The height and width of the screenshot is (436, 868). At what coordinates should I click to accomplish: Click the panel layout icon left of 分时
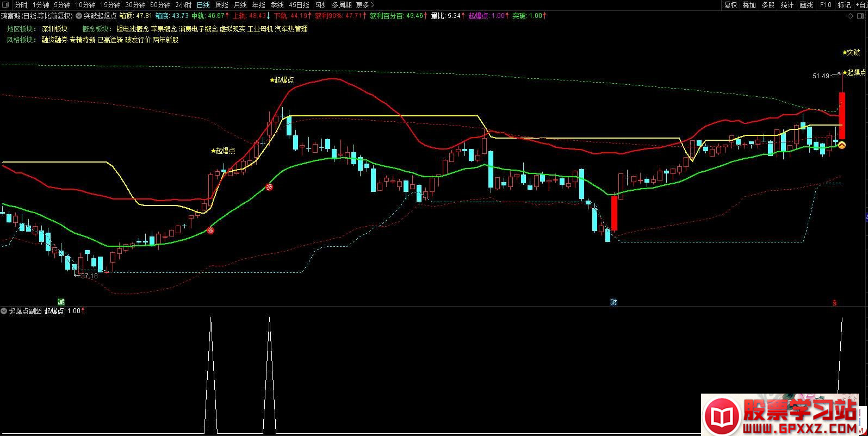click(x=7, y=5)
